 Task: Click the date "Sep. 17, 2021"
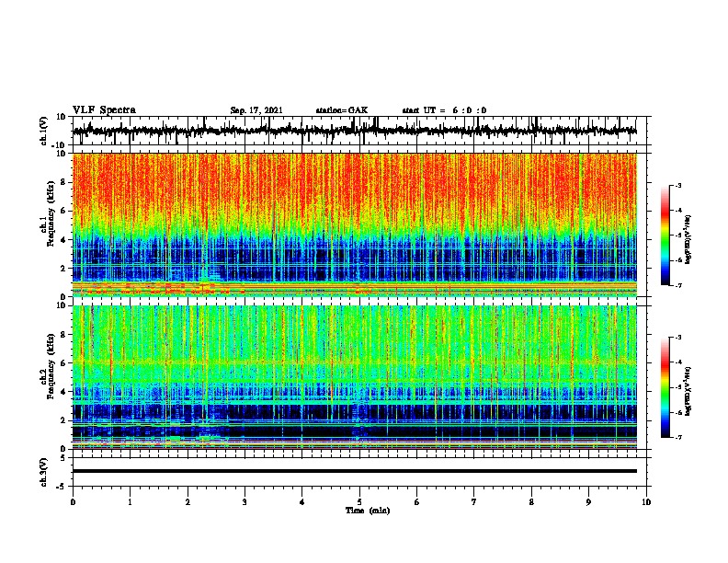256,110
